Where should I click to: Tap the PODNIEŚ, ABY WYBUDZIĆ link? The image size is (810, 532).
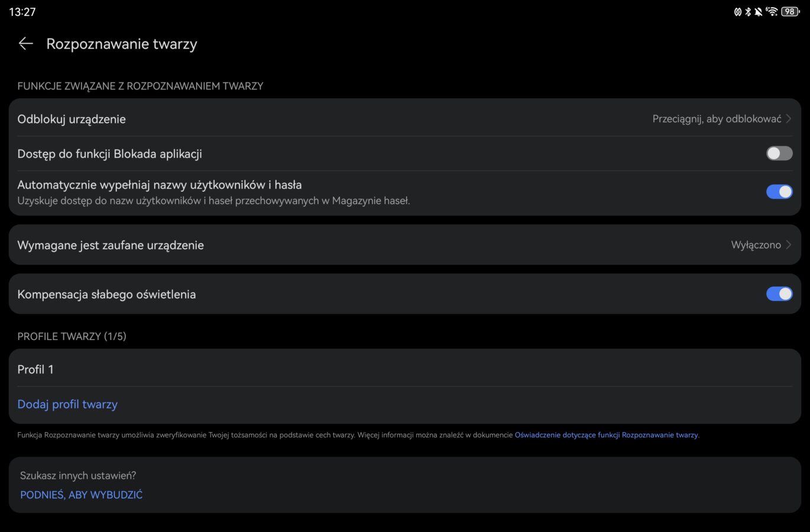[x=82, y=495]
